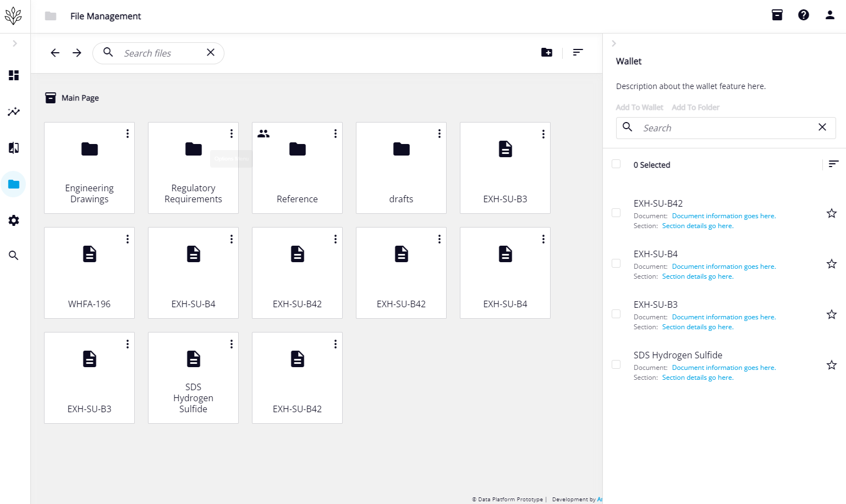Open the options menu on the Reference folder
This screenshot has width=846, height=504.
pyautogui.click(x=335, y=133)
